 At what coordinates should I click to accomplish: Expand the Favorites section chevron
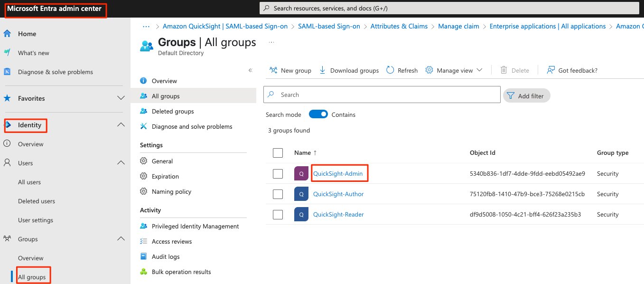121,98
